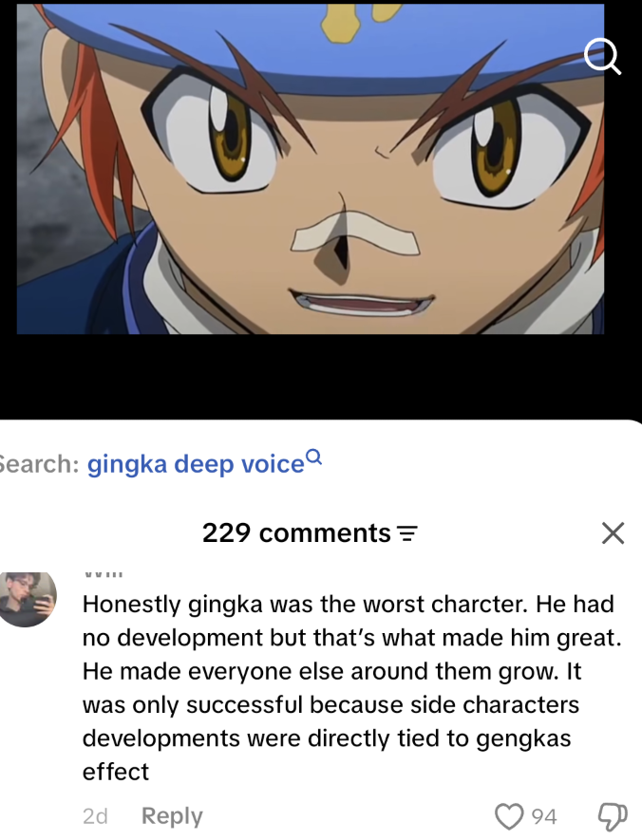
Task: Open the comment sort filter icon
Action: click(406, 534)
